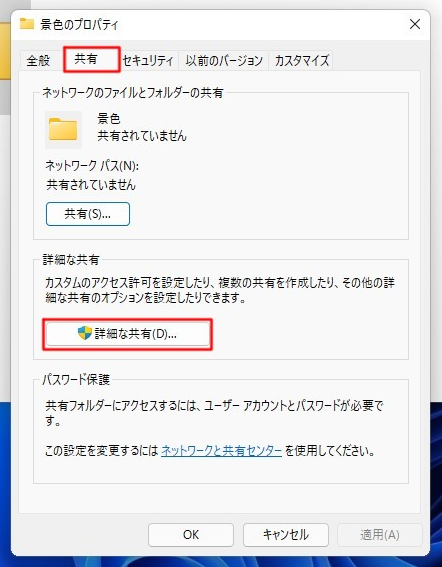The height and width of the screenshot is (567, 442).
Task: Click the キャンセル button
Action: tap(286, 534)
